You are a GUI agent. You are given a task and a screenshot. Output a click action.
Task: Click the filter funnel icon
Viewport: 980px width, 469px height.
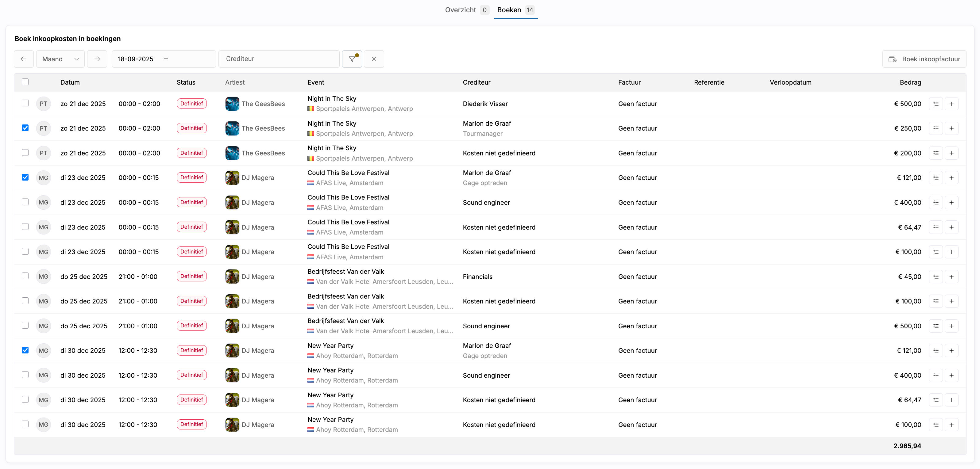(x=352, y=59)
